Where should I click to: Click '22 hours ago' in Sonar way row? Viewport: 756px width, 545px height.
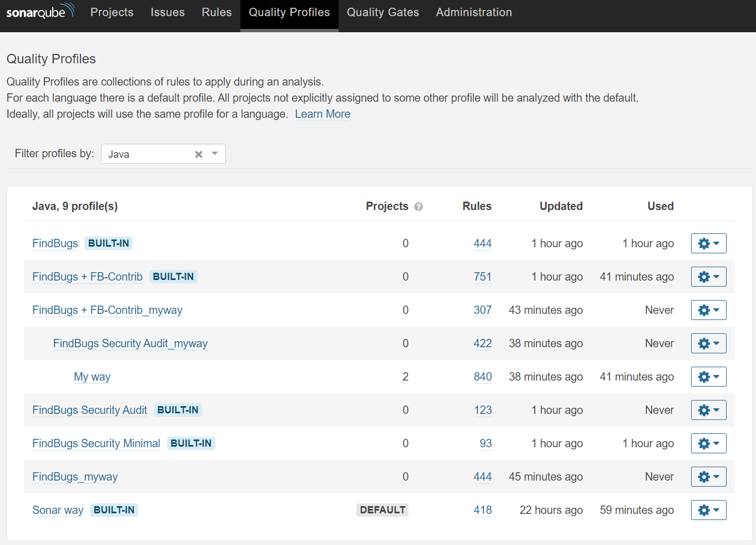pyautogui.click(x=551, y=510)
